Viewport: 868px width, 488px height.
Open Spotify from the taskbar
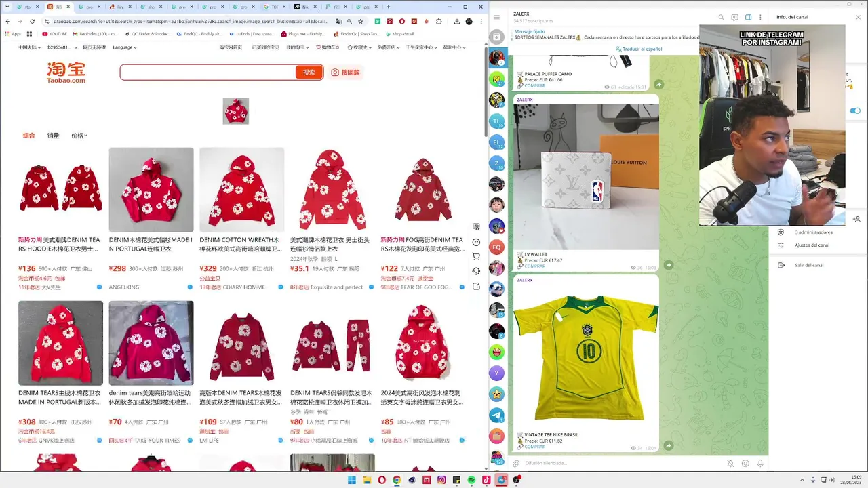[471, 480]
